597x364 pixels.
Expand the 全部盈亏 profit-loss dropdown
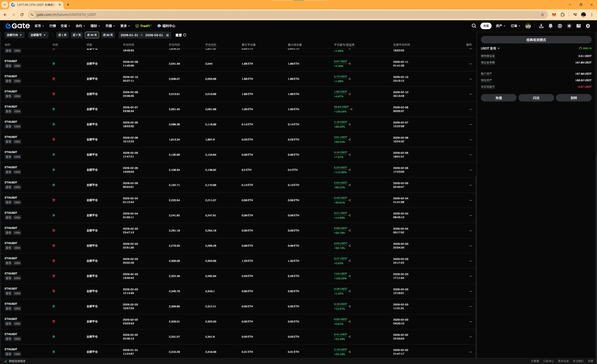38,35
